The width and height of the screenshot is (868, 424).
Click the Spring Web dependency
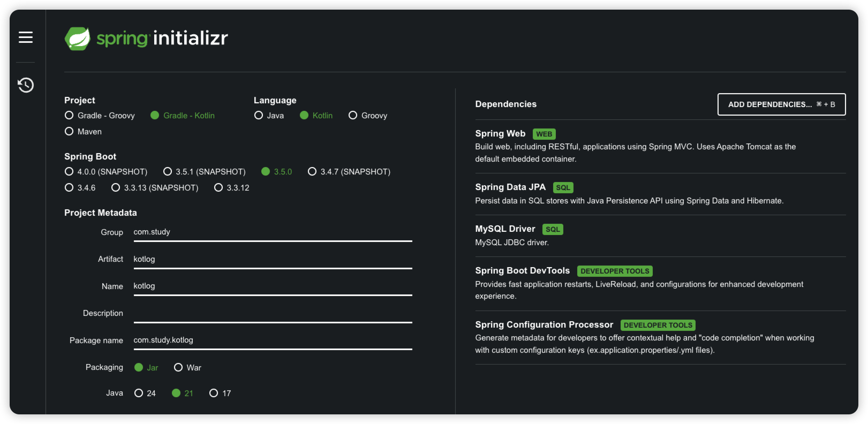[661, 146]
